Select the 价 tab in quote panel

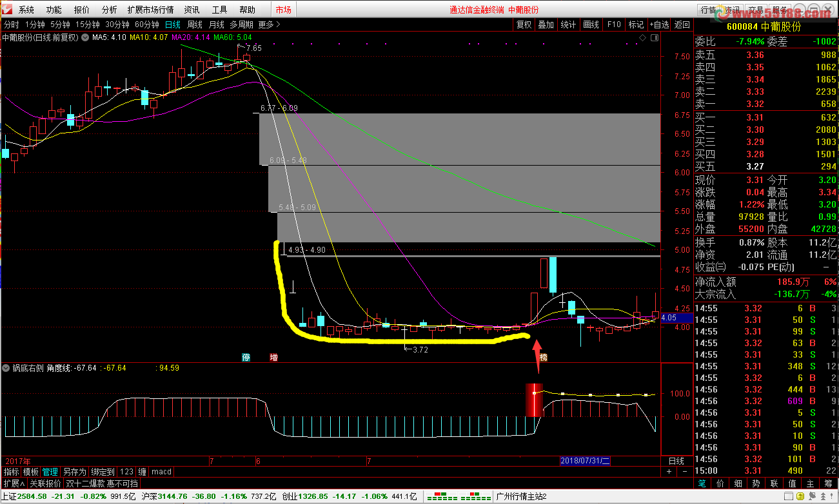pyautogui.click(x=720, y=483)
